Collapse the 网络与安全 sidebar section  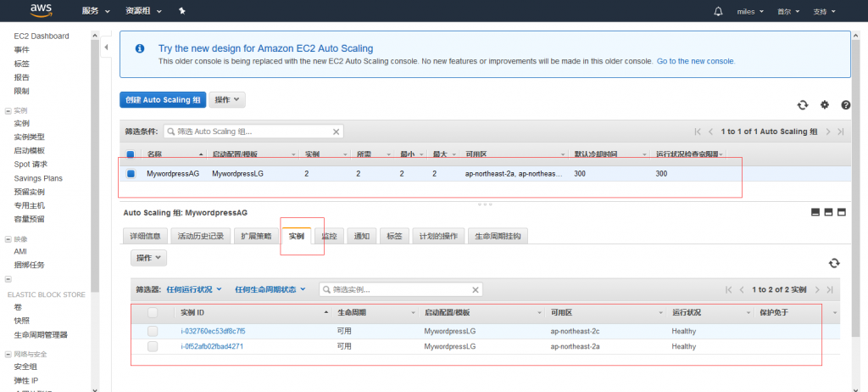click(8, 355)
